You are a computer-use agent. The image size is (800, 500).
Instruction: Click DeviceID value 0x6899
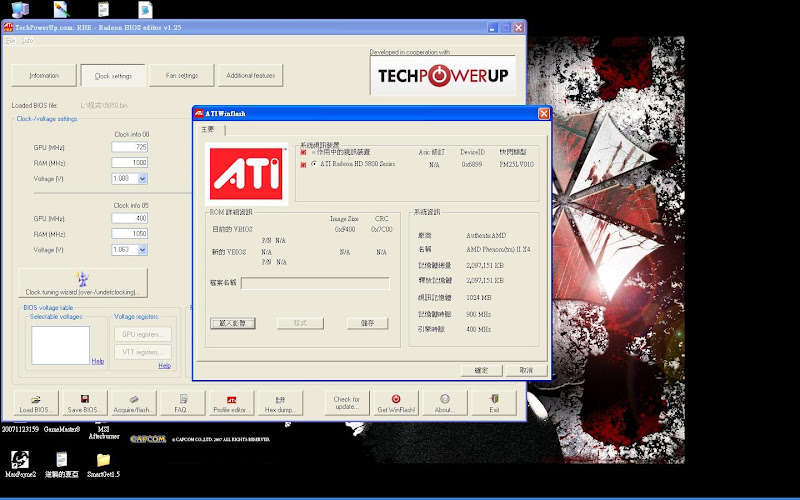[x=471, y=164]
